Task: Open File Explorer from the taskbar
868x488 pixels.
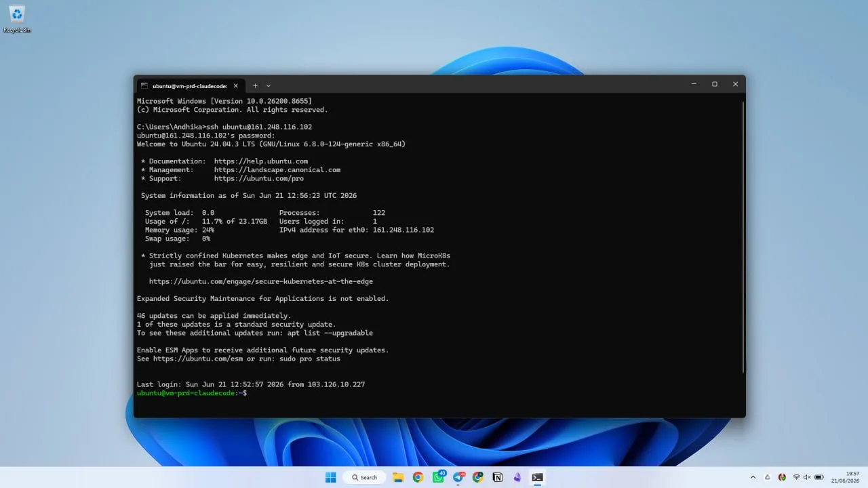Action: click(398, 477)
